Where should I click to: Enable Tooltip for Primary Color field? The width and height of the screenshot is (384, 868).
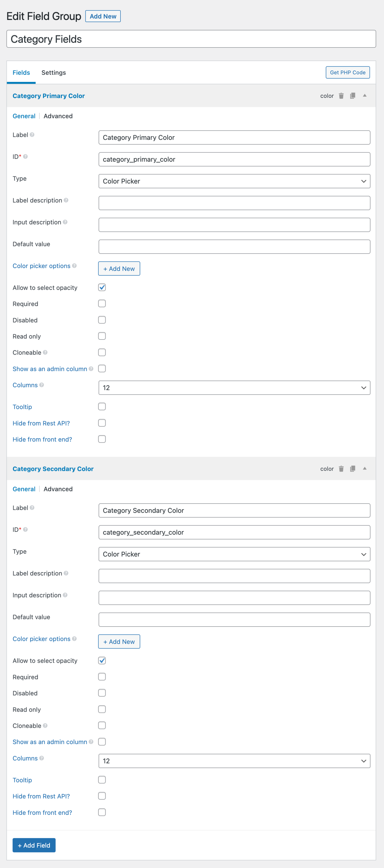click(102, 407)
